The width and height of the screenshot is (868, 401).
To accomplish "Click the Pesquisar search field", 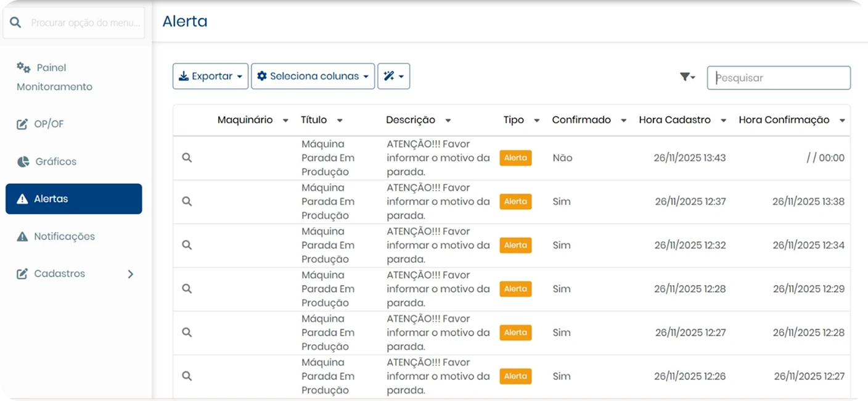I will 778,78.
